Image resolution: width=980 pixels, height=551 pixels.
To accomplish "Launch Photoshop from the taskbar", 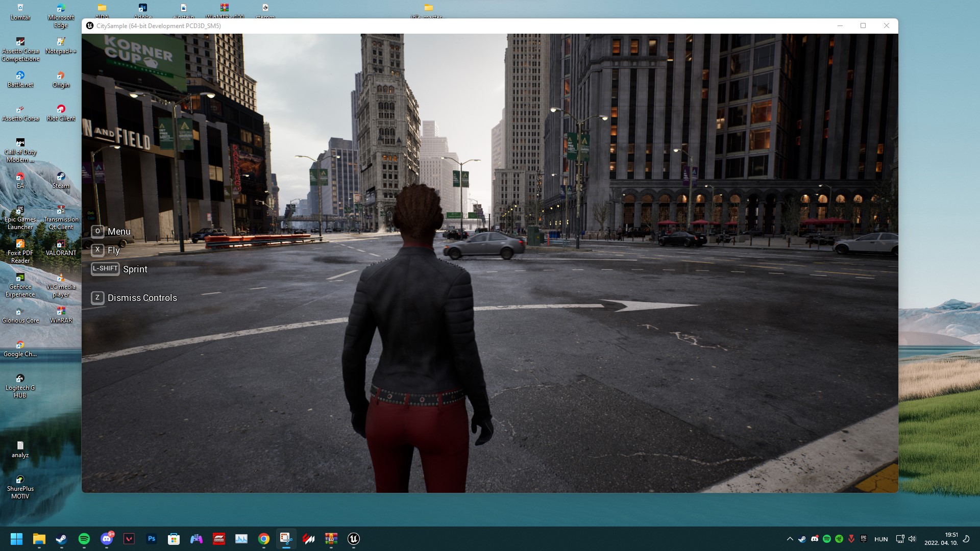I will coord(152,539).
